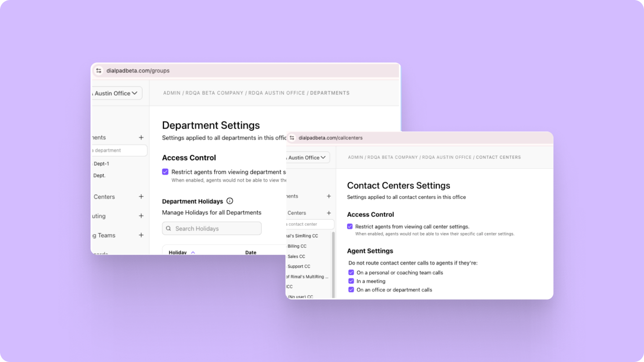Toggle 'On a personal or coaching team calls' checkbox
644x362 pixels.
(351, 272)
